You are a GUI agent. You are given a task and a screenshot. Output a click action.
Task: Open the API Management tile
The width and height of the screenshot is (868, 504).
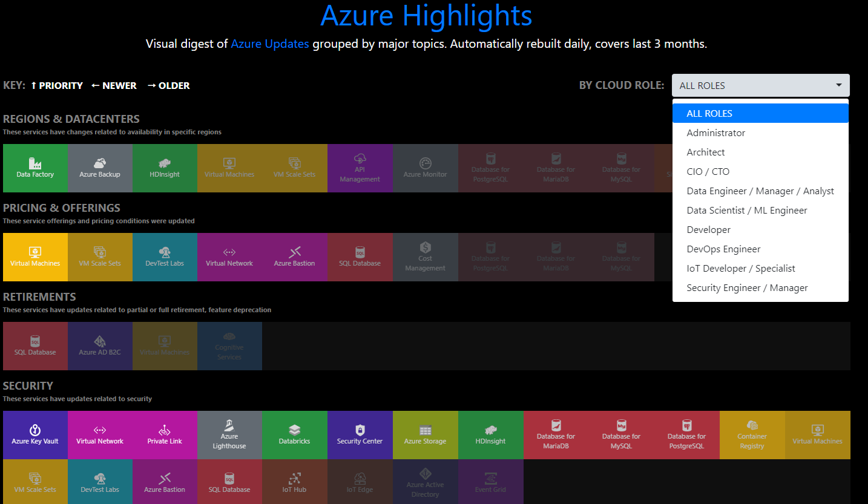coord(360,168)
